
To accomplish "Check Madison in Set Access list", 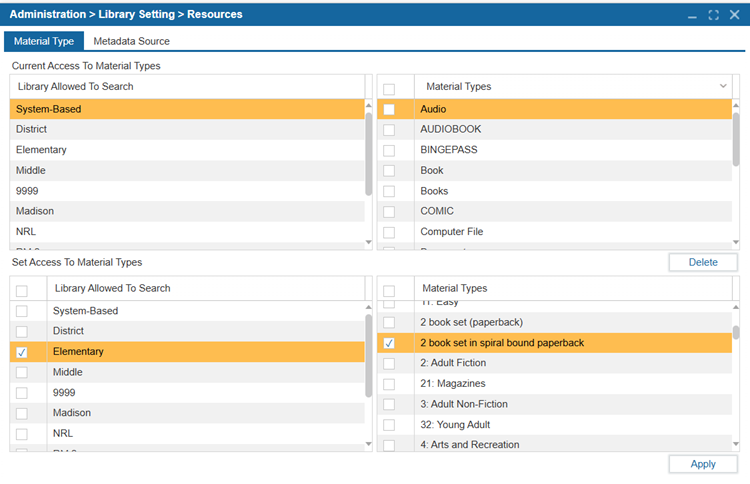I will click(x=22, y=413).
